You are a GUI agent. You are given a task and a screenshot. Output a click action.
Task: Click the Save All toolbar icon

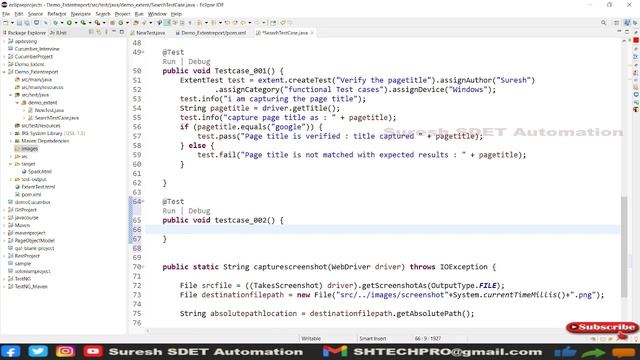27,23
